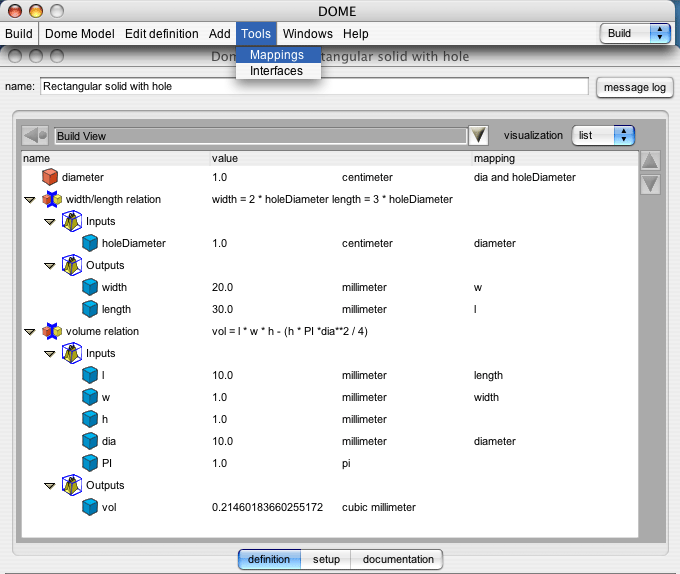Click Inputs folder icon under width/length relation
This screenshot has height=574, width=680.
72,221
